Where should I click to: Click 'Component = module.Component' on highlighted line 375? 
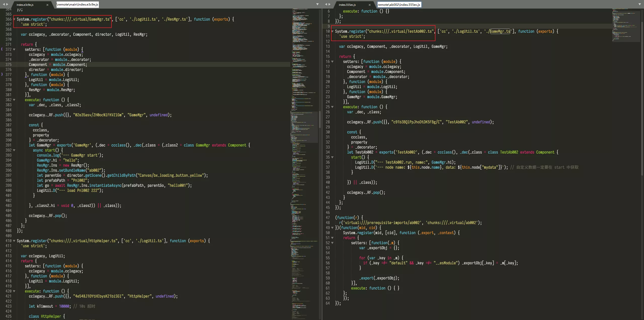tap(58, 65)
